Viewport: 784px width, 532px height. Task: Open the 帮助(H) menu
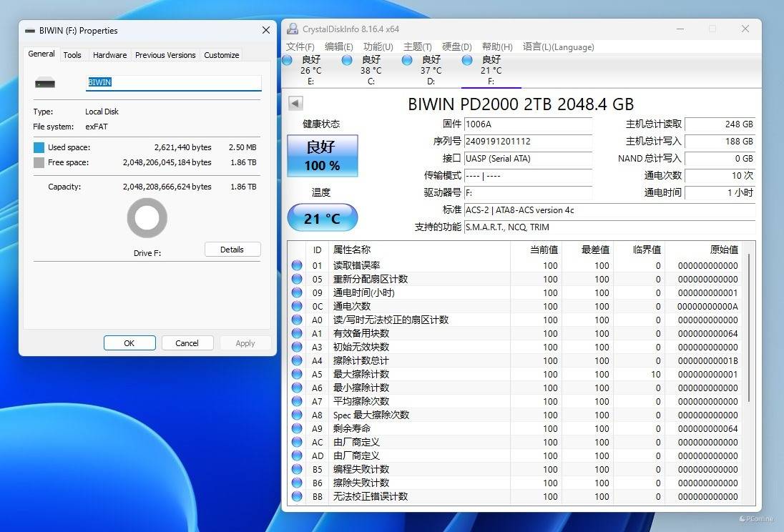click(497, 46)
